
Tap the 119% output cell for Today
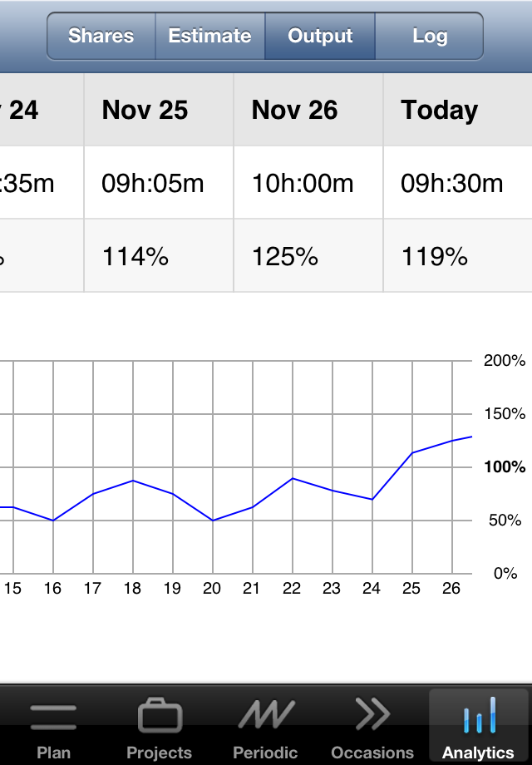click(458, 256)
